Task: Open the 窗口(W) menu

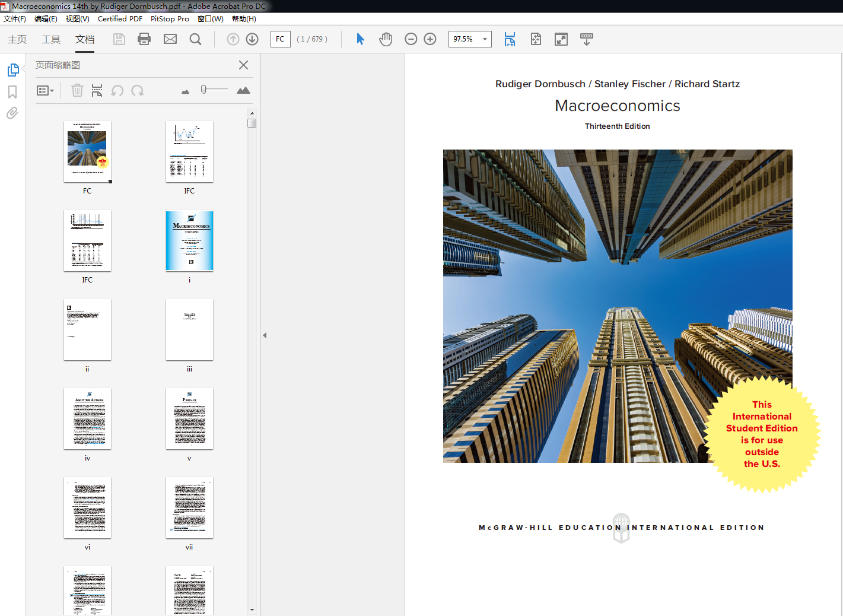Action: (x=211, y=19)
